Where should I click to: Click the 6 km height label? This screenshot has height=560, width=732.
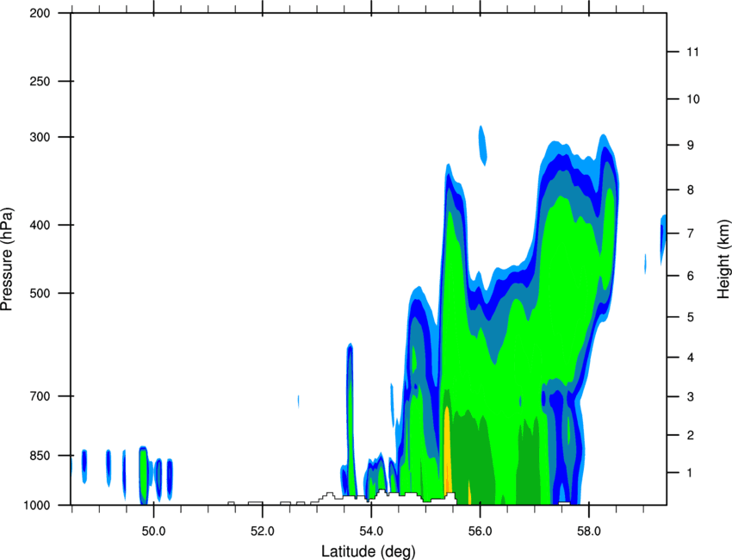(690, 276)
